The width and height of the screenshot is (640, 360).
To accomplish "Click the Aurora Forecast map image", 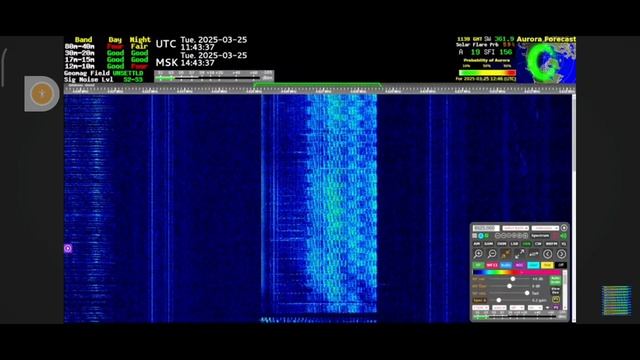I will (546, 63).
